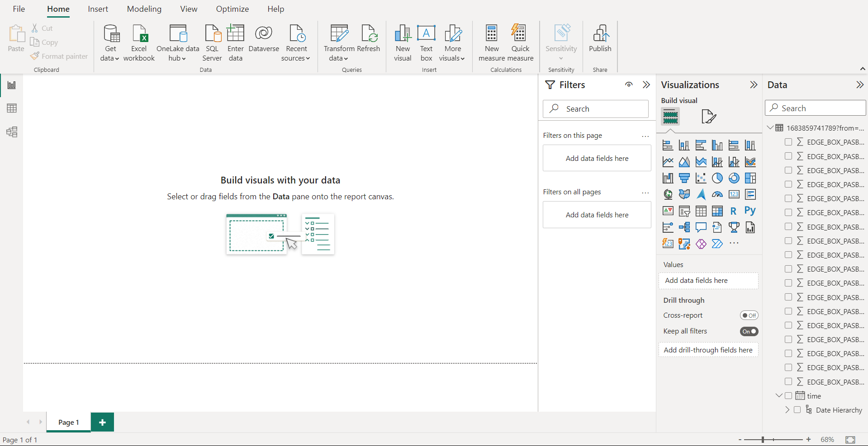Create a New measure
This screenshot has height=446, width=868.
tap(492, 43)
